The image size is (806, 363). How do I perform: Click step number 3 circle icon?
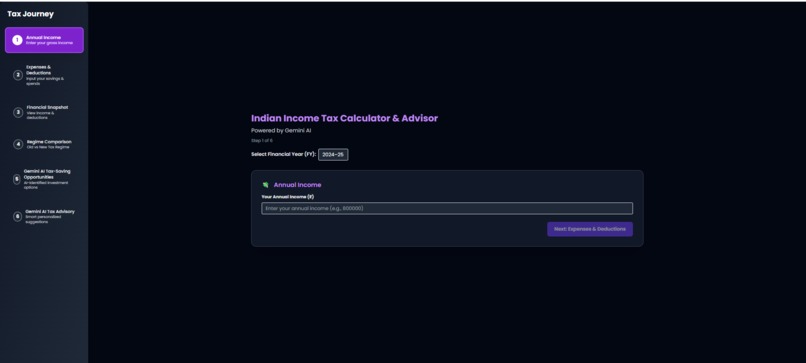tap(18, 112)
